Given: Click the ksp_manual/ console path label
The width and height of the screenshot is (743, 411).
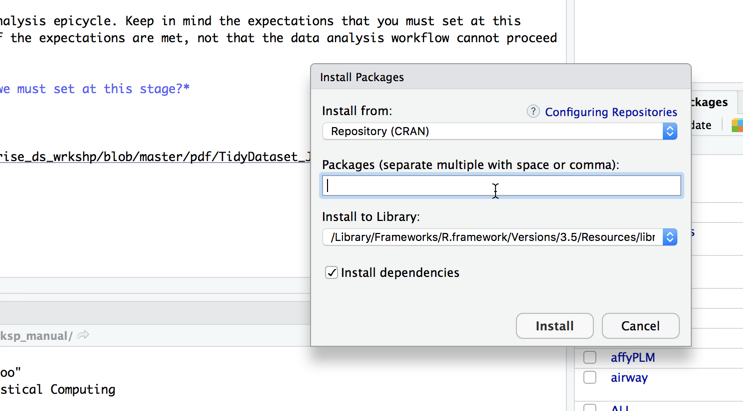Looking at the screenshot, I should pyautogui.click(x=36, y=336).
